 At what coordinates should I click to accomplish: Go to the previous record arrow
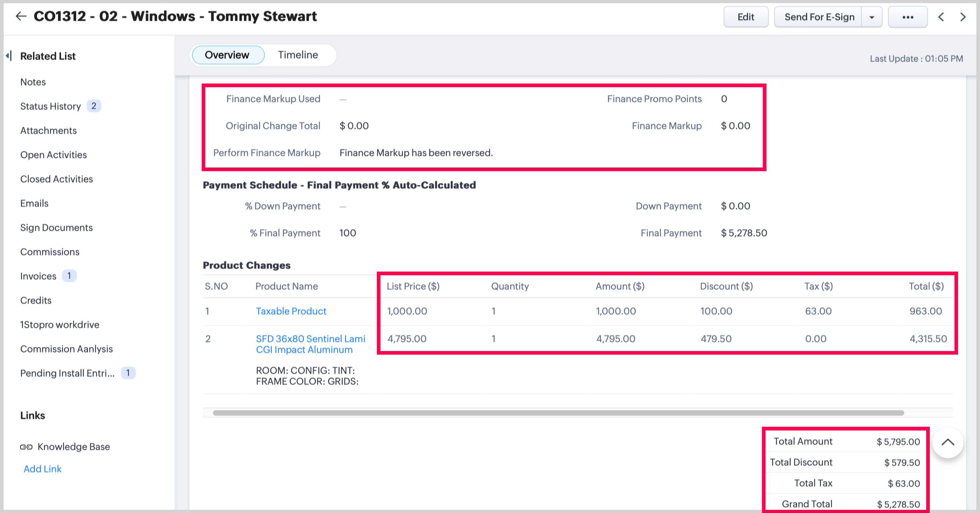[941, 17]
